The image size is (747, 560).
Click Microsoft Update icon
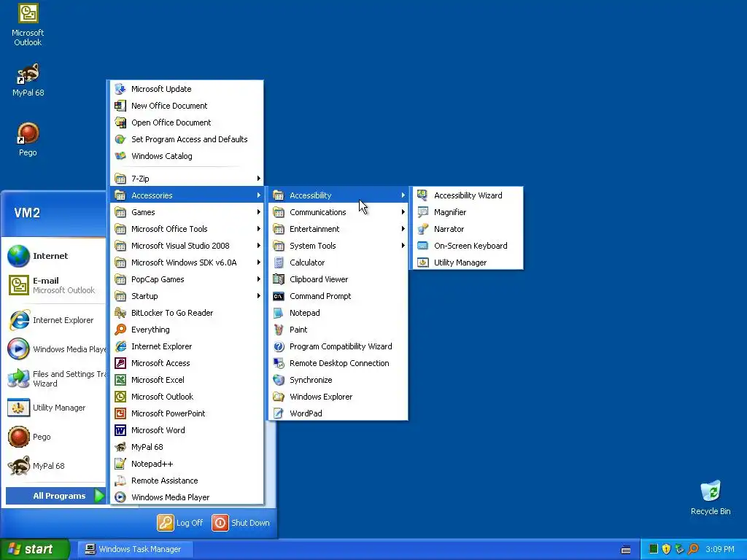coord(120,89)
